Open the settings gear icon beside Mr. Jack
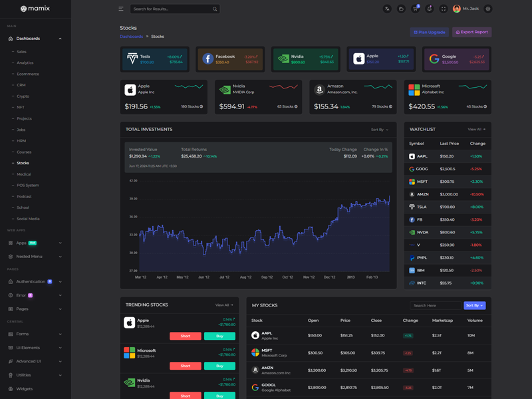Viewport: 532px width, 399px height. [x=488, y=9]
